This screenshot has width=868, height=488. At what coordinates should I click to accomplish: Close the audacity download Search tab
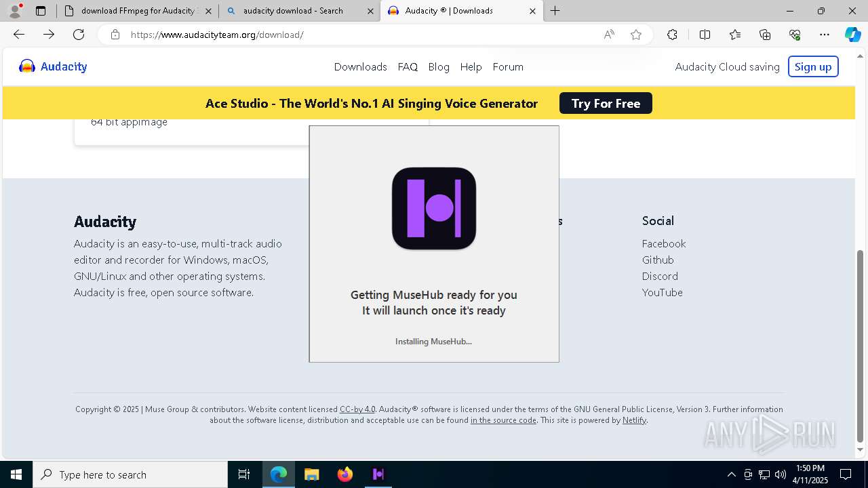click(370, 11)
